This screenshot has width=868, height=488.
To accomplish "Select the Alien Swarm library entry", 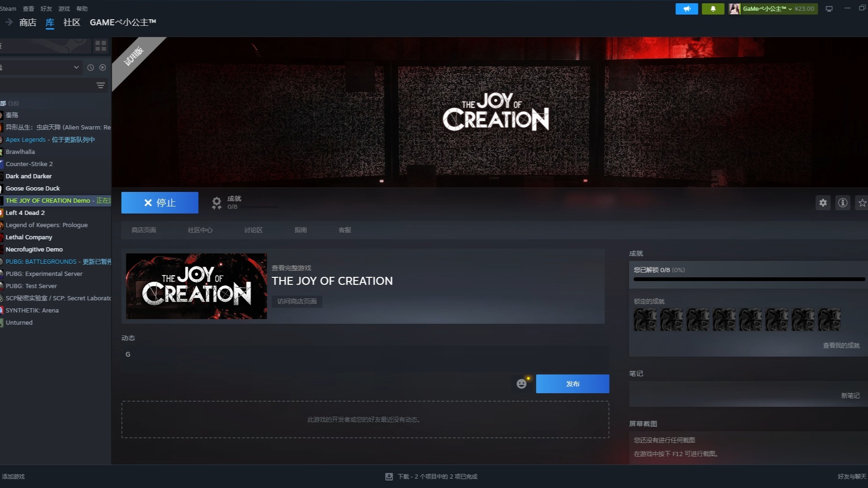I will coord(55,127).
